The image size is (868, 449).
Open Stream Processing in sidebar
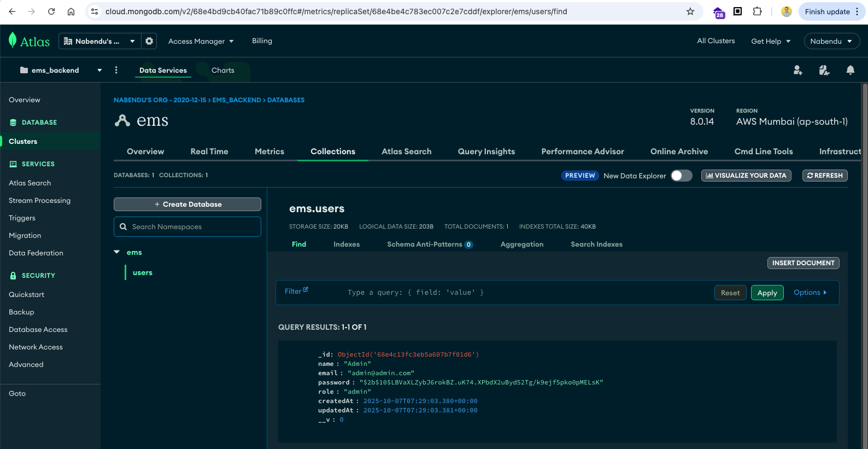[x=39, y=201]
